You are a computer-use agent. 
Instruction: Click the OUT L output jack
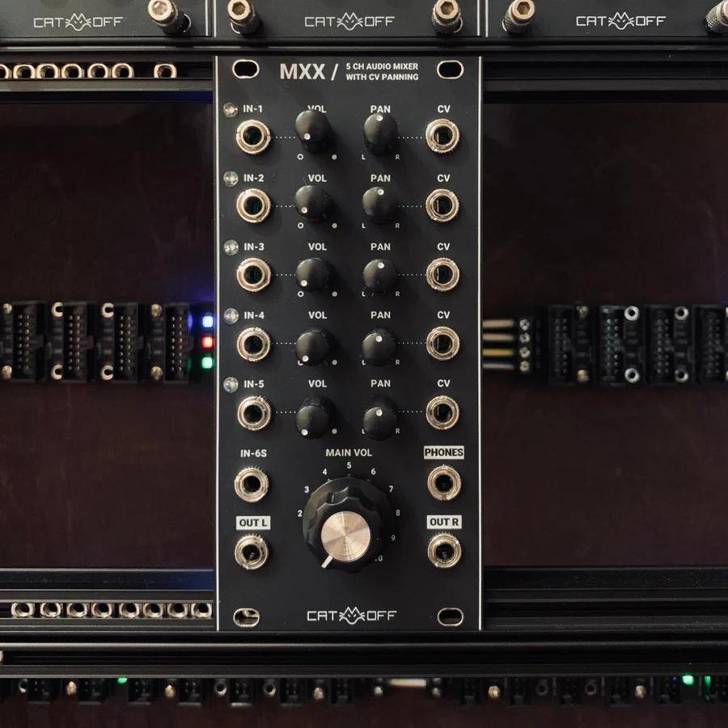pyautogui.click(x=252, y=552)
